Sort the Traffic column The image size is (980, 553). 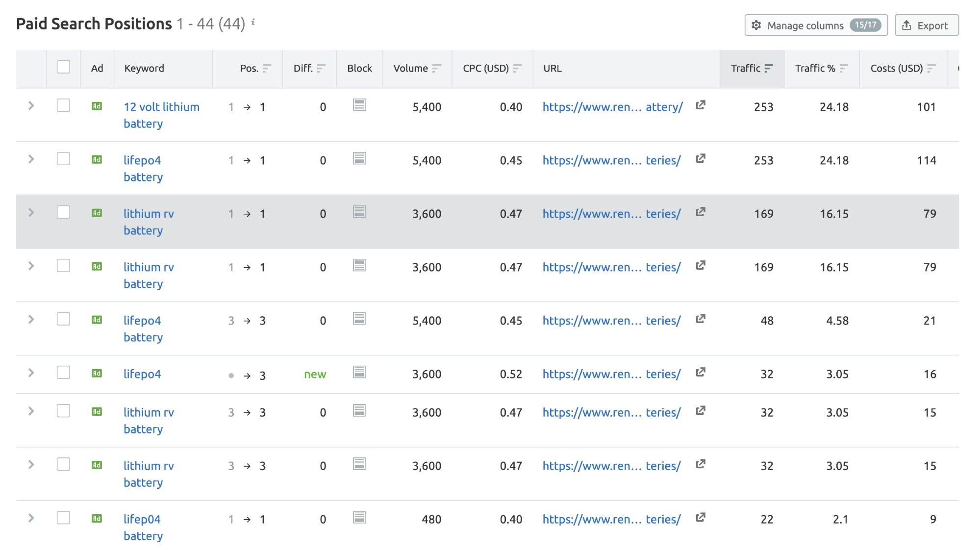coord(769,68)
